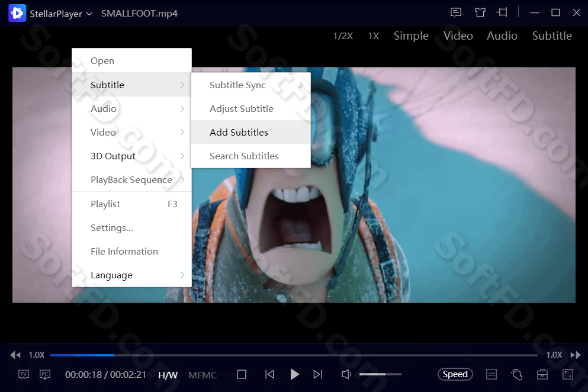Open Settings... from the context menu
The width and height of the screenshot is (588, 392).
click(x=131, y=228)
